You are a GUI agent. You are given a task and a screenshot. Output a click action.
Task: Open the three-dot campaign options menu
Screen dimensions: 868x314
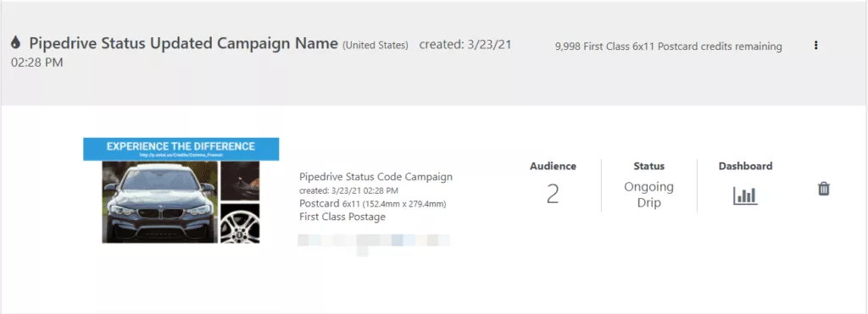pos(815,46)
